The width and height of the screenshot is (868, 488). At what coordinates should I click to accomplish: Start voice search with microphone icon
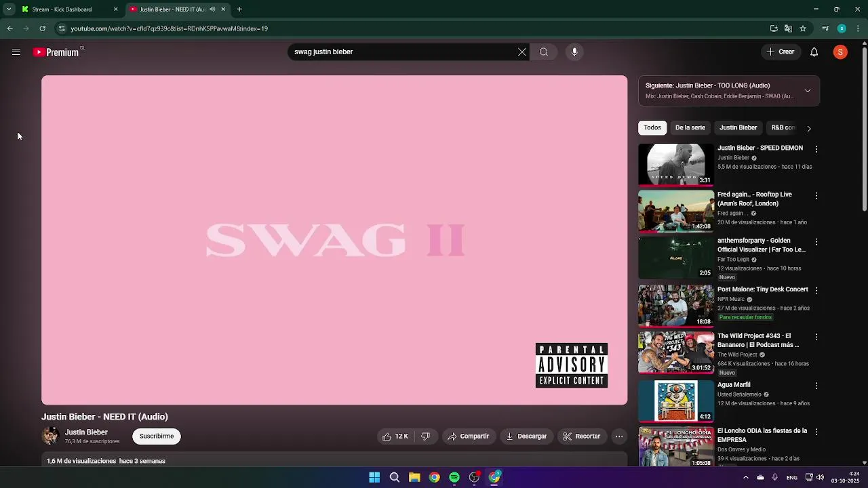point(574,52)
